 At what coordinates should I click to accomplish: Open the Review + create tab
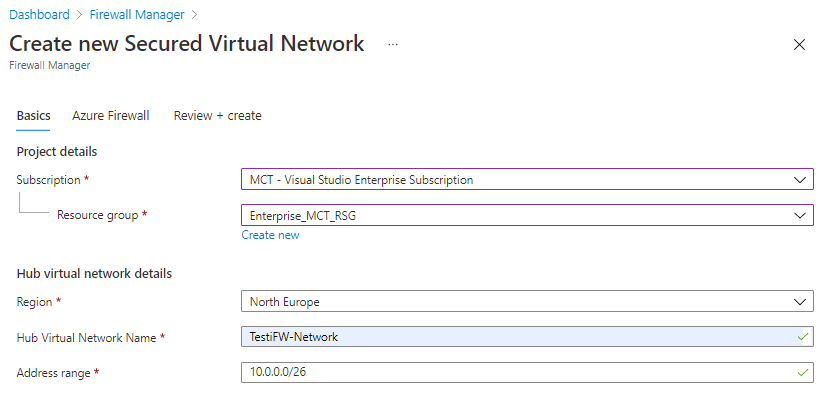(x=217, y=116)
